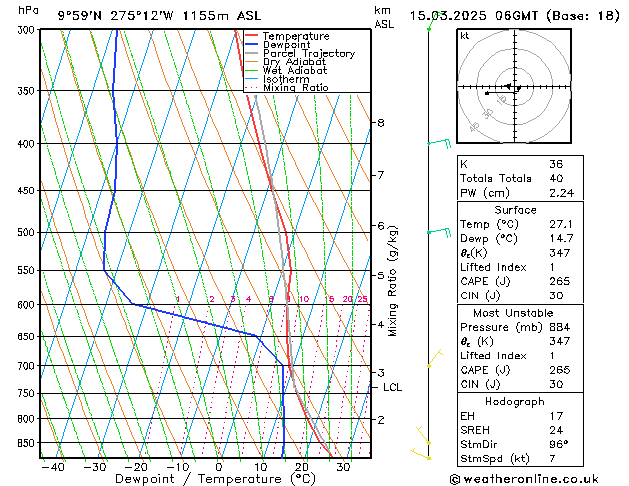Click the 5 km altitude label
This screenshot has height=486, width=629.
coord(381,275)
